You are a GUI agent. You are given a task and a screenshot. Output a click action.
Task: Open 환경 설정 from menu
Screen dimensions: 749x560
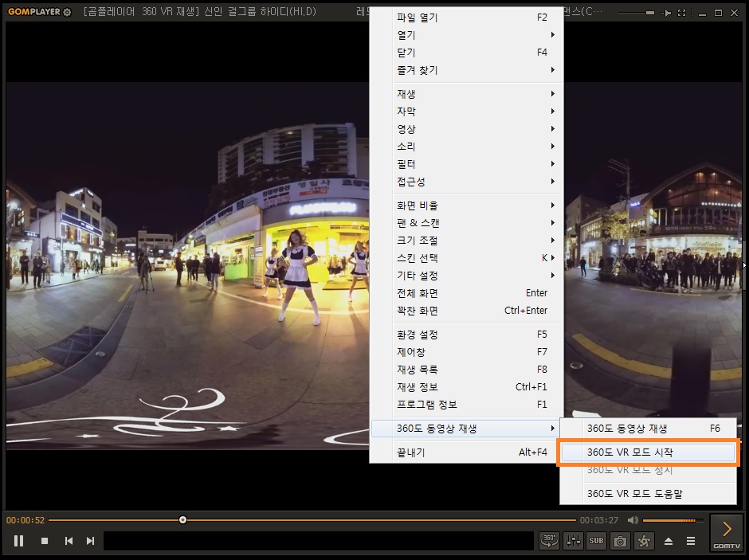(x=466, y=335)
